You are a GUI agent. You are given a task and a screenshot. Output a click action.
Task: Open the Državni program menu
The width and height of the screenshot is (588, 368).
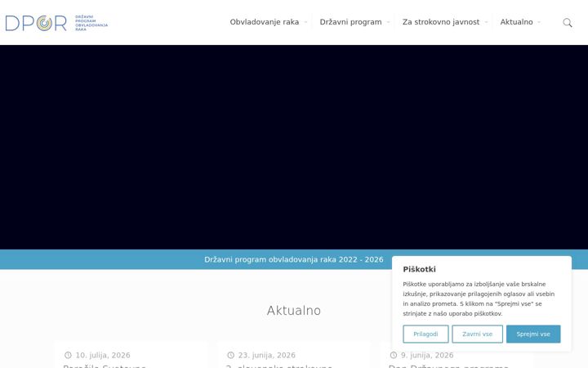click(x=350, y=22)
